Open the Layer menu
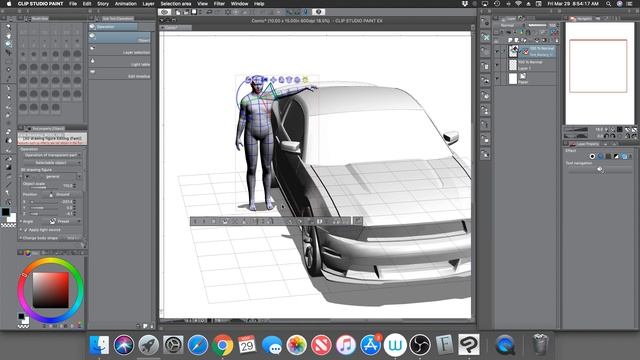640x360 pixels. 148,4
